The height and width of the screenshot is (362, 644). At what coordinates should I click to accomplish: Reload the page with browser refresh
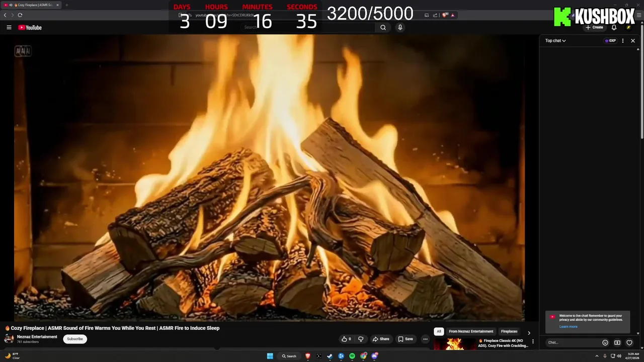click(x=20, y=15)
